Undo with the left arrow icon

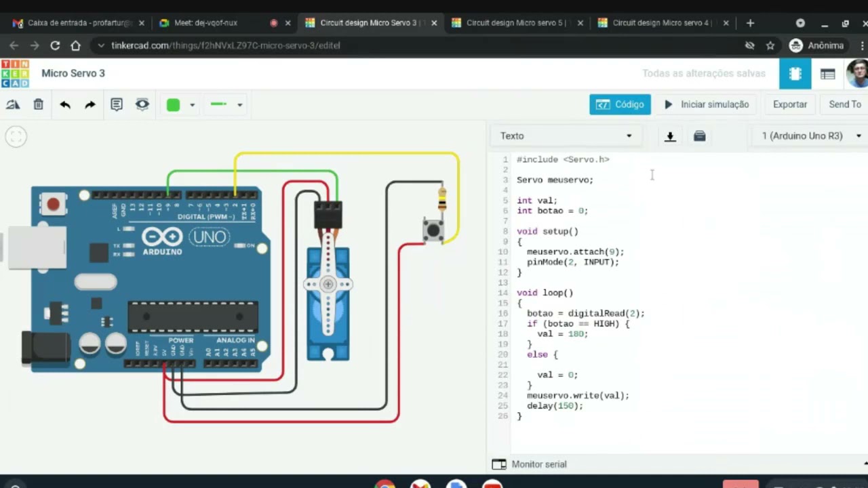tap(65, 104)
